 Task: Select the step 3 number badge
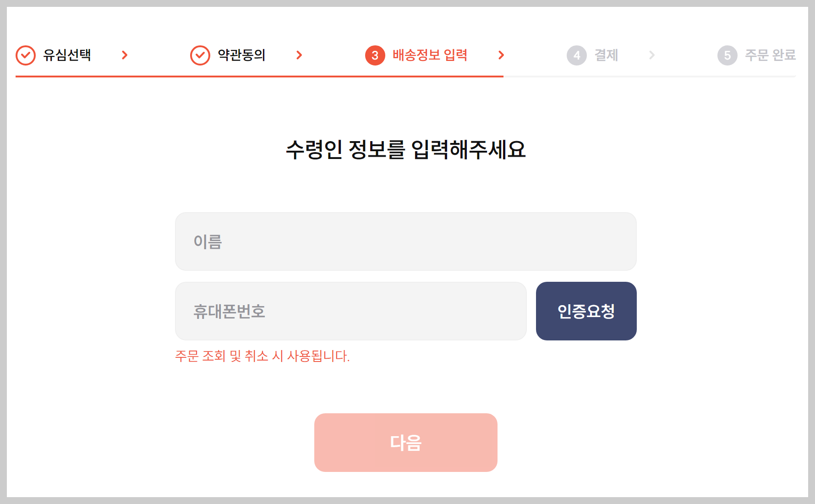coord(375,55)
